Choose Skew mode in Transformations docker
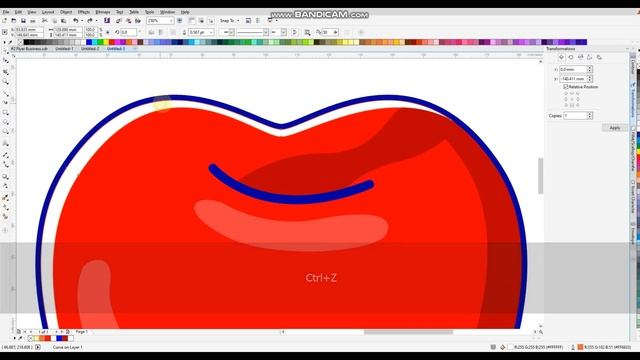Viewport: 640px width, 360px height. (x=599, y=57)
